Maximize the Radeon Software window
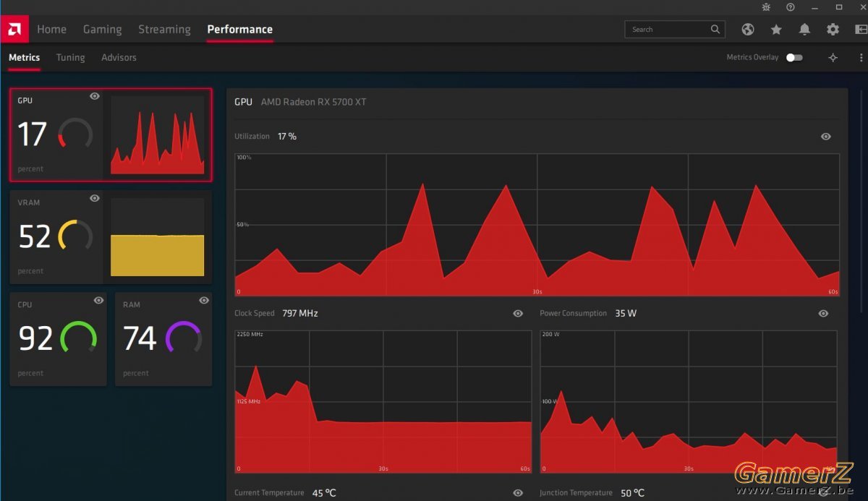The width and height of the screenshot is (868, 501). pyautogui.click(x=839, y=7)
